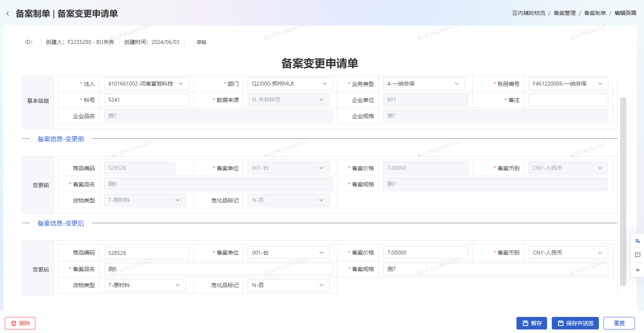Click 变更前 商品编码 field 528528
The image size is (644, 333).
139,168
